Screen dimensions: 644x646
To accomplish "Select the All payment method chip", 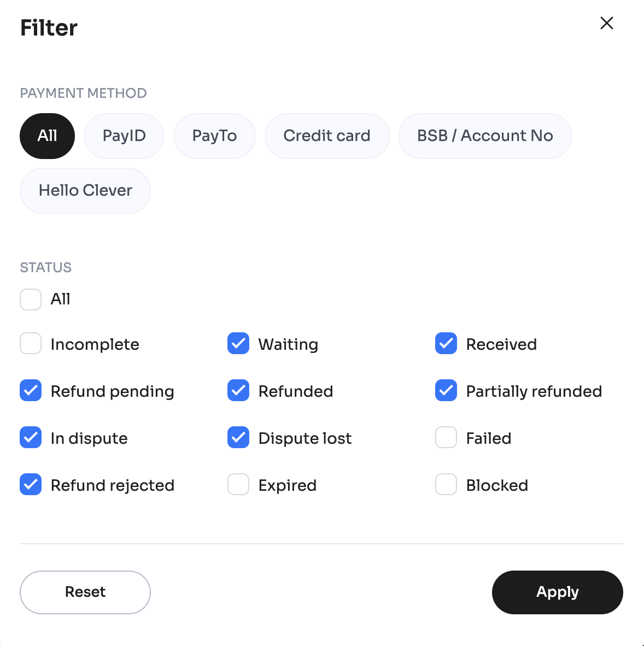I will (48, 136).
